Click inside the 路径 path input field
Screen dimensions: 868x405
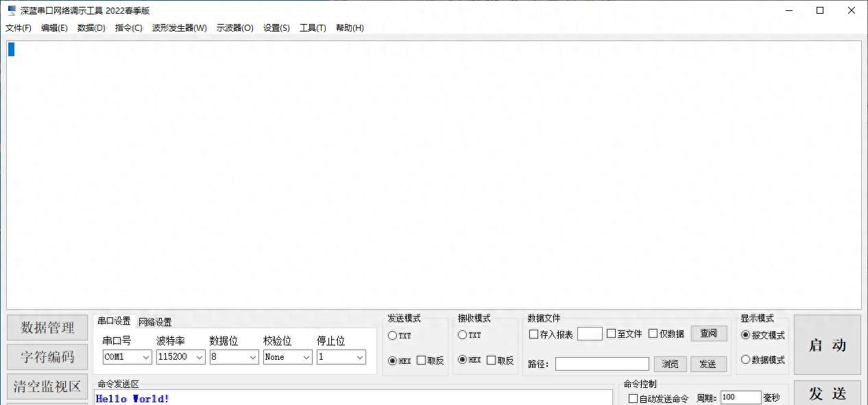[x=602, y=363]
